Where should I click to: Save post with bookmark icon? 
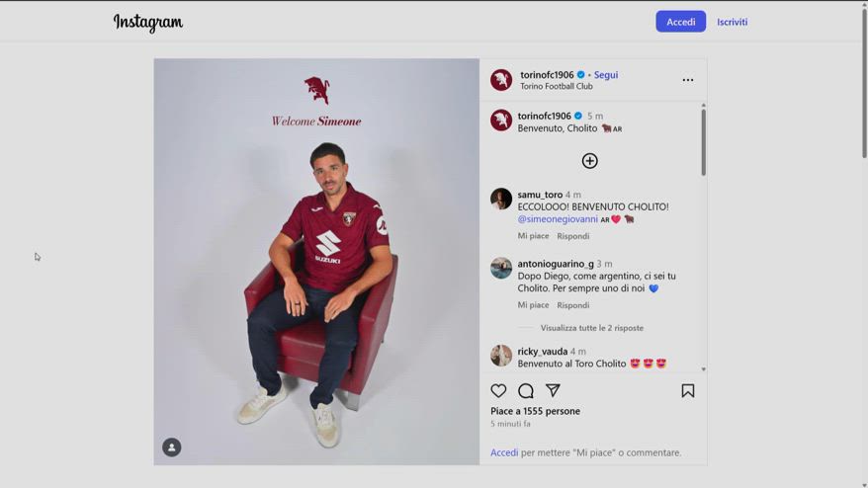(688, 391)
